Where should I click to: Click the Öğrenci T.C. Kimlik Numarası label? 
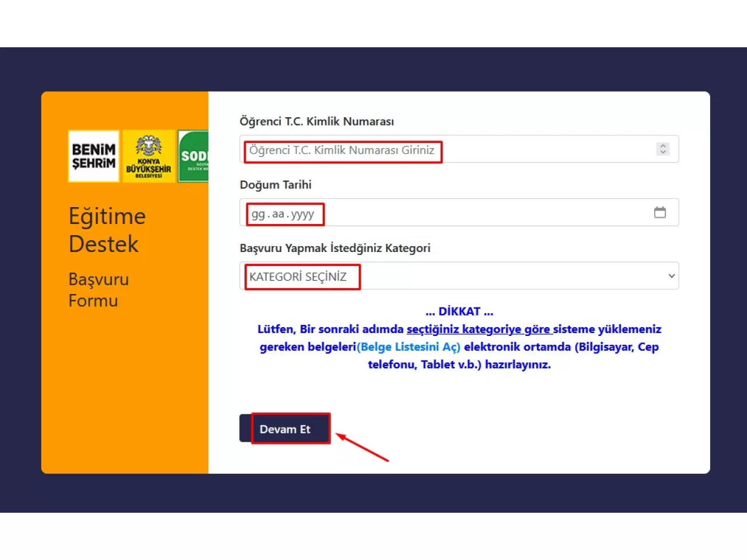coord(316,121)
